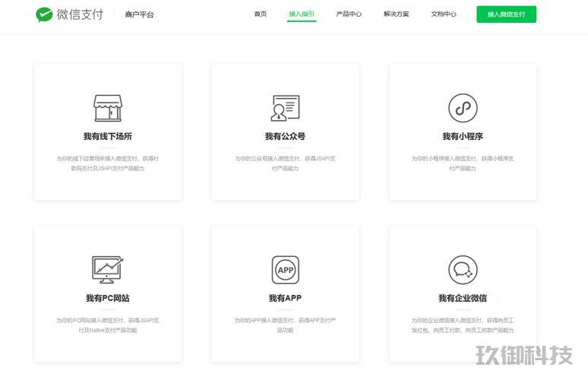Go to 解决方案 in the top navigation

pos(396,14)
